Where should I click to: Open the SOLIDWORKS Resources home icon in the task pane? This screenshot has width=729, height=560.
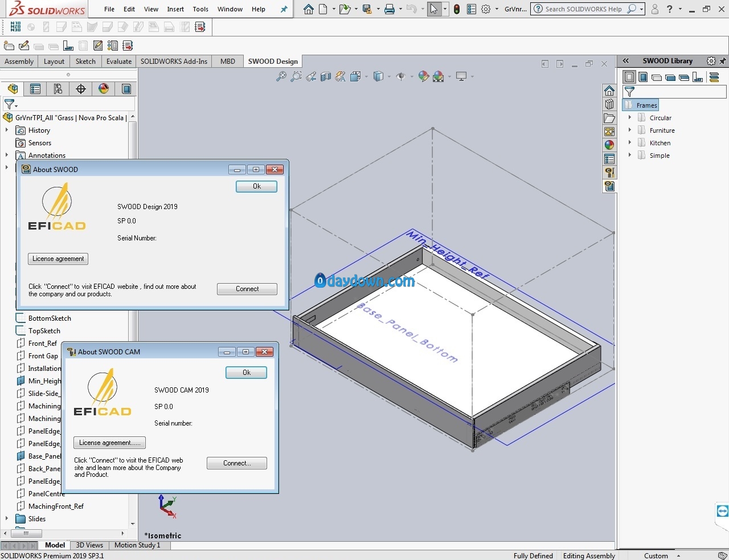(x=609, y=91)
